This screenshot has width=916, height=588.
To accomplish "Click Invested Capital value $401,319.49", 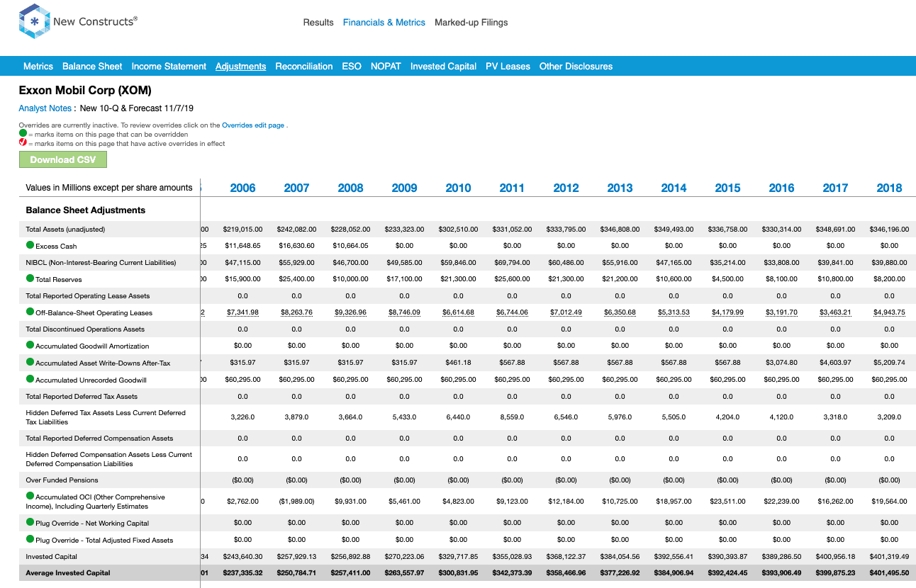I will (889, 557).
